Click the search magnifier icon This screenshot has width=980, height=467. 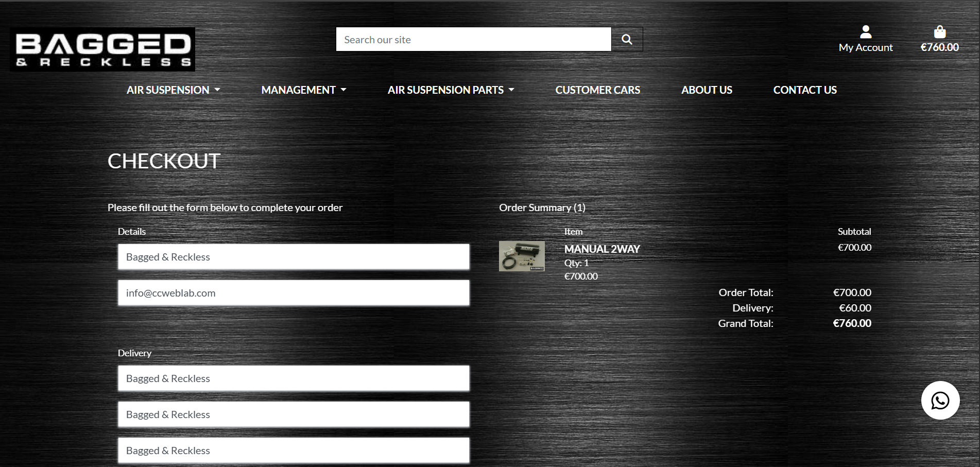click(626, 39)
